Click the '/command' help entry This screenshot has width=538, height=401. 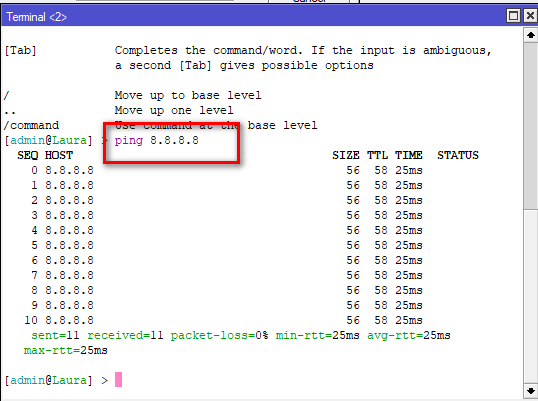31,126
